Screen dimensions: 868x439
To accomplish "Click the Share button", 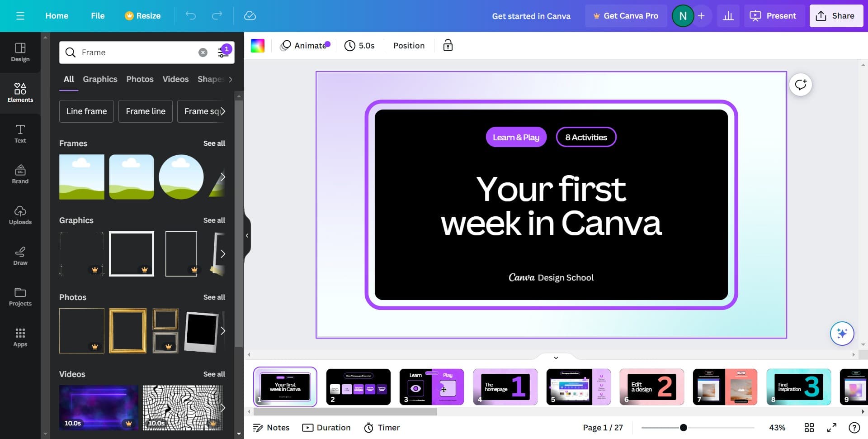I will pos(836,16).
